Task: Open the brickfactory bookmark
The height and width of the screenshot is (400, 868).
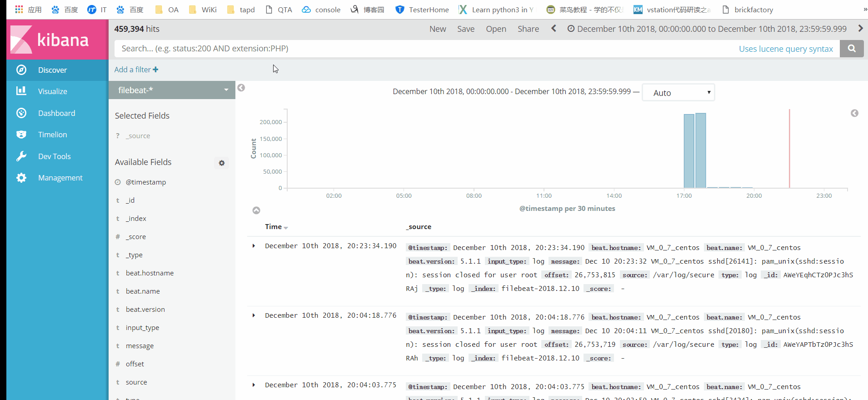Action: point(748,10)
